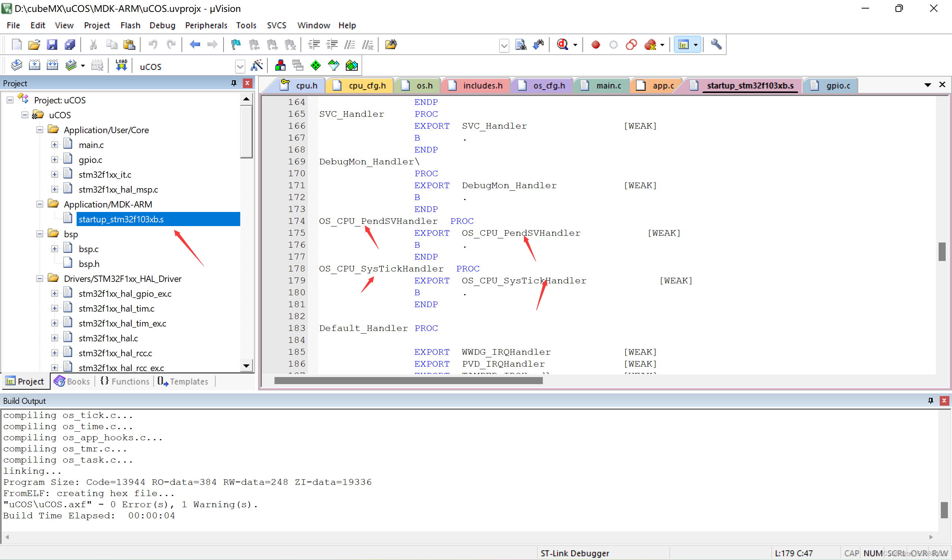Viewport: 952px width, 560px height.
Task: Click the editor vertical scrollbar thumb
Action: (942, 252)
